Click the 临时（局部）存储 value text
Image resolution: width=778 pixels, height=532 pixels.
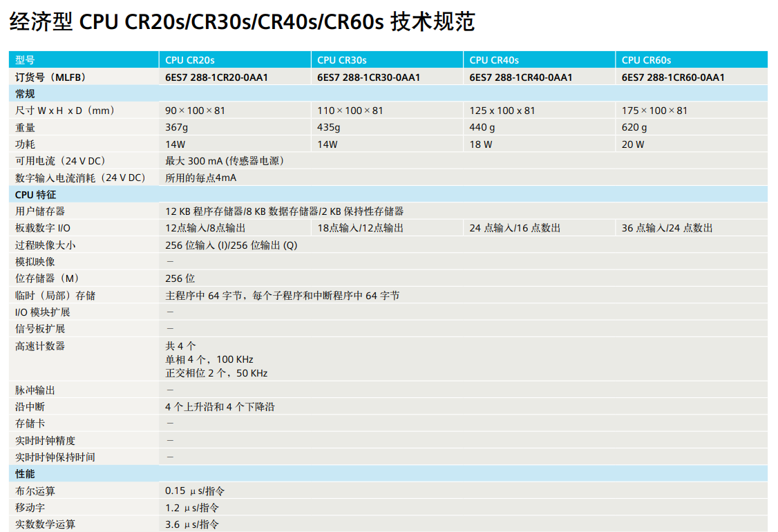click(283, 296)
